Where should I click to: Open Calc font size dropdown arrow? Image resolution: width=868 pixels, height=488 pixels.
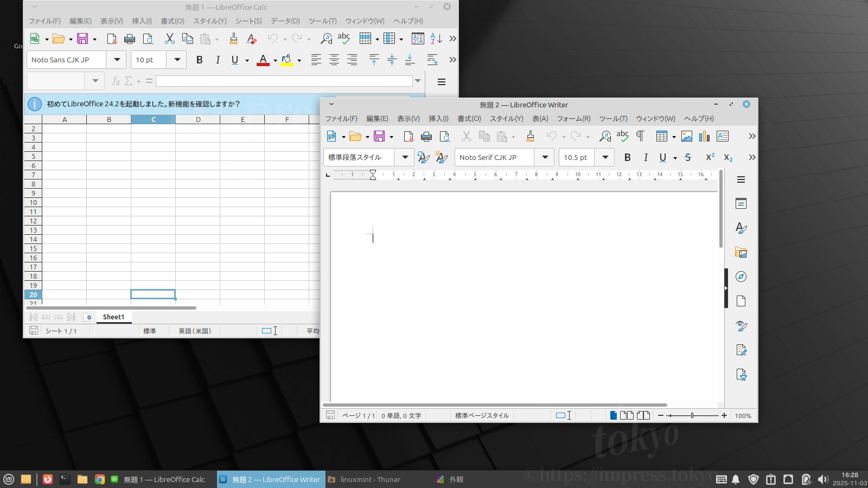tap(177, 60)
